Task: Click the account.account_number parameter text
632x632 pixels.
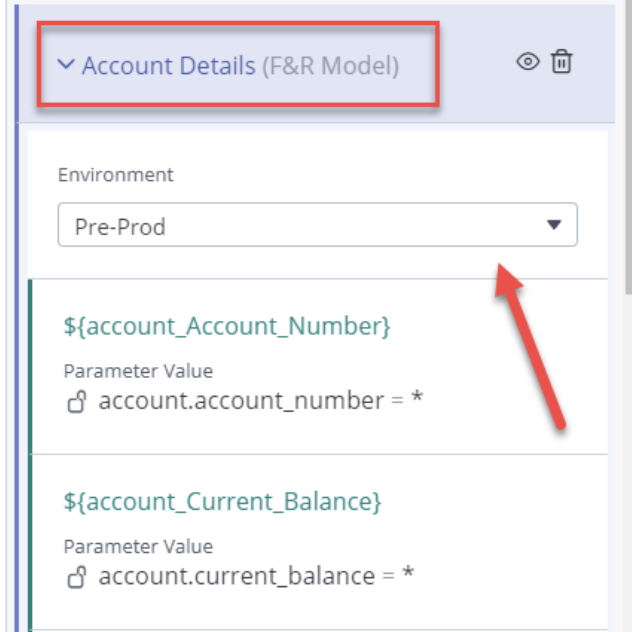Action: 241,401
